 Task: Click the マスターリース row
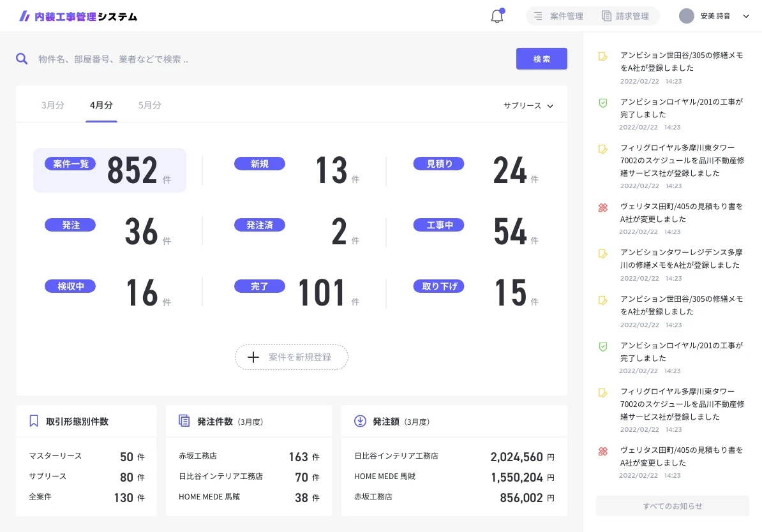click(x=87, y=456)
